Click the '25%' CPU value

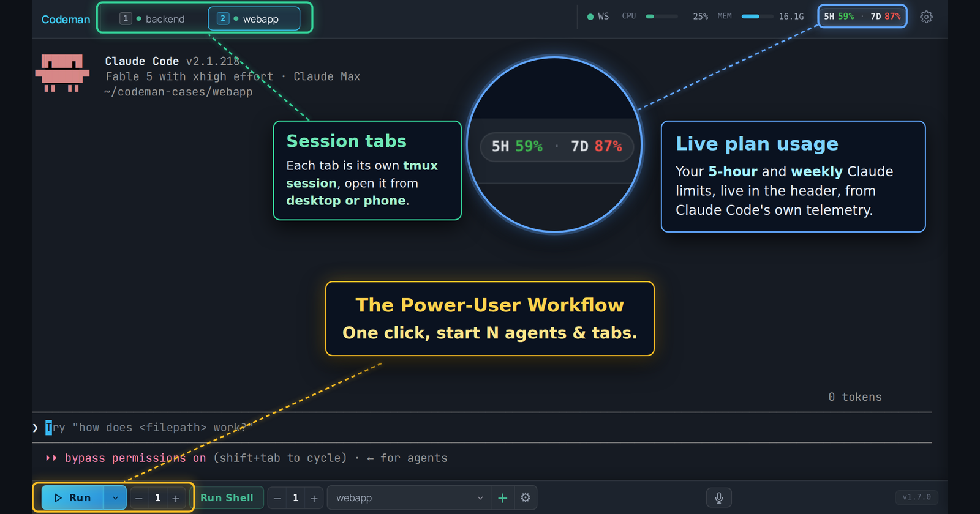tap(701, 17)
